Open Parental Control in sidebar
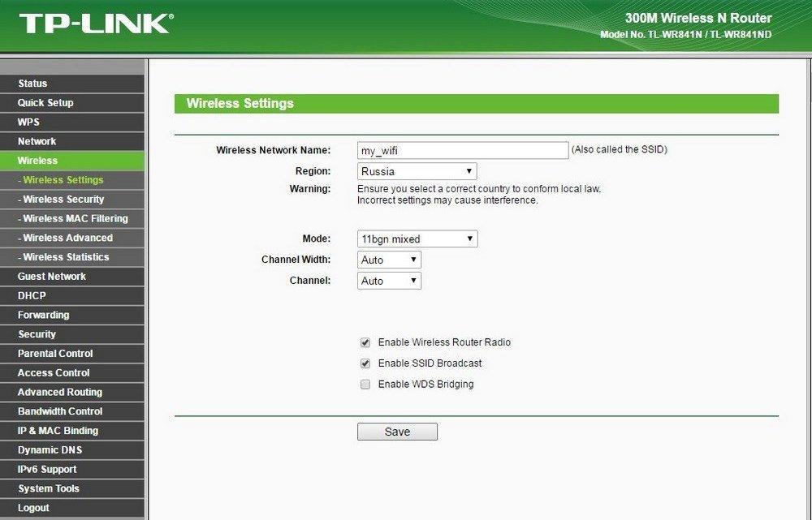 tap(72, 354)
